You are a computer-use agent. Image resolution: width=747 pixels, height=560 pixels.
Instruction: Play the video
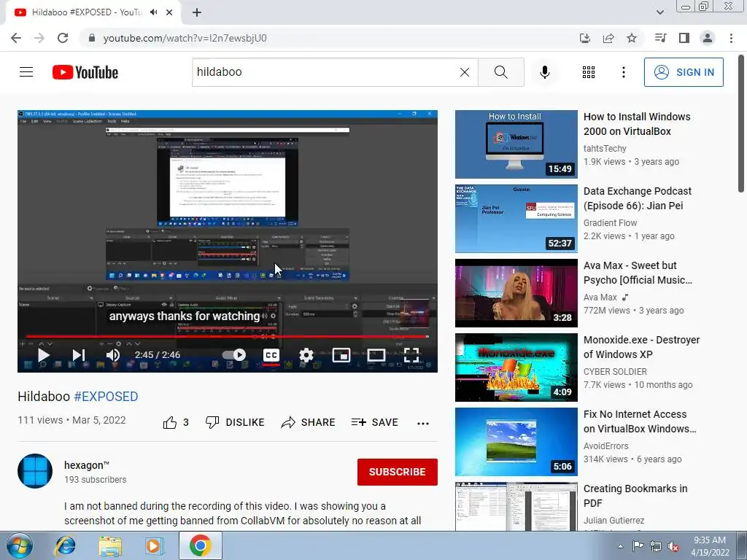click(43, 355)
